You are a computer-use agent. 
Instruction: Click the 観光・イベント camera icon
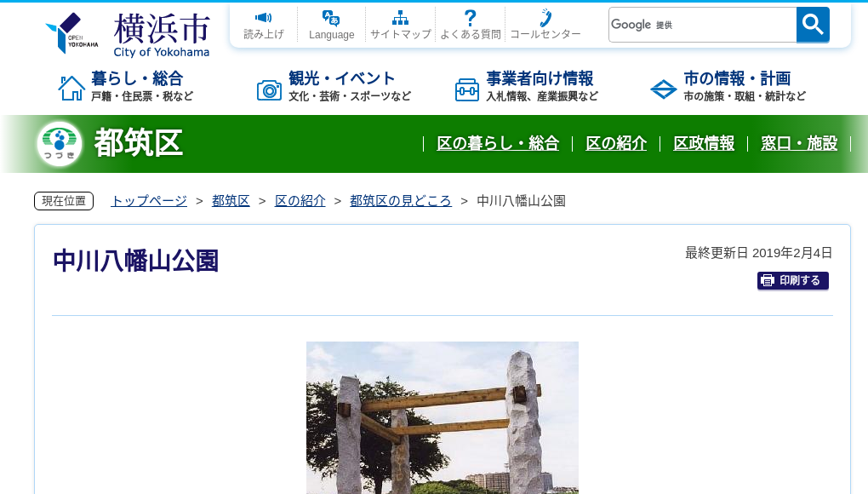270,88
